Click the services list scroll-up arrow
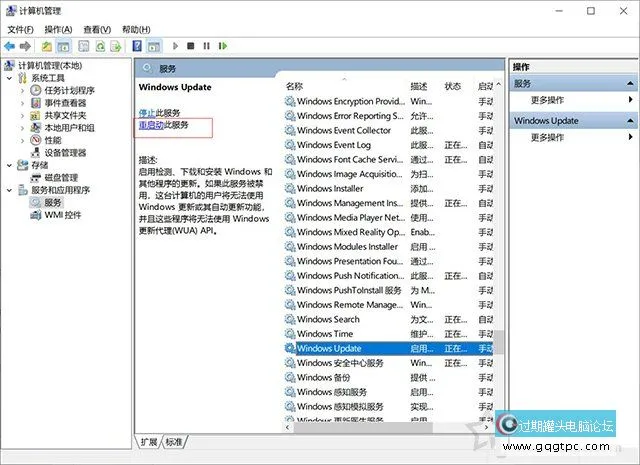This screenshot has width=640, height=465. click(x=499, y=85)
